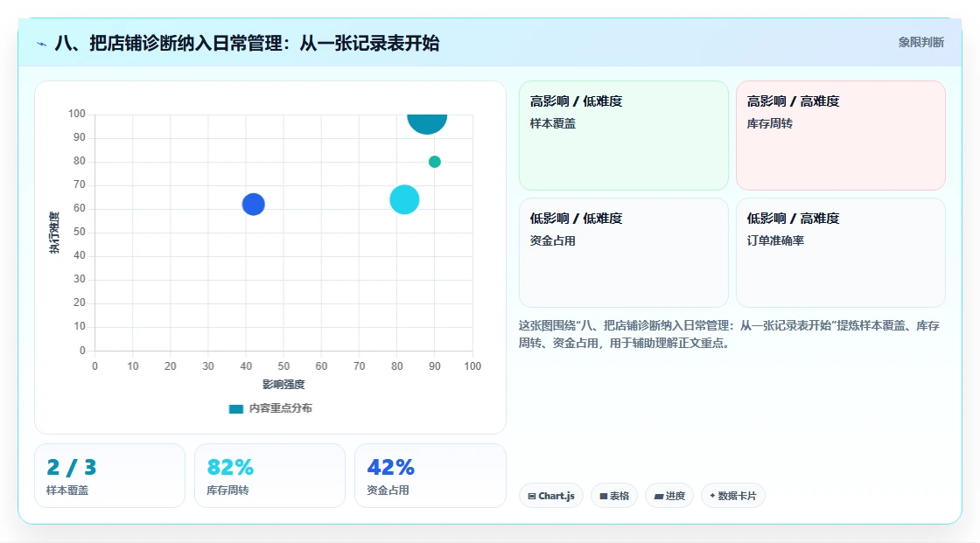
Task: Select the Chart.js tag
Action: (551, 496)
